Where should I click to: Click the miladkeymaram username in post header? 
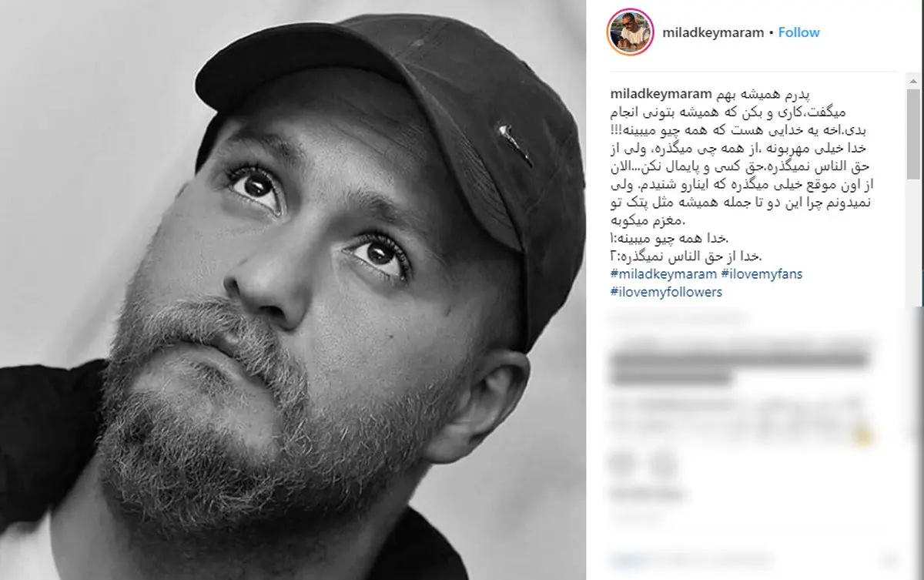[714, 32]
